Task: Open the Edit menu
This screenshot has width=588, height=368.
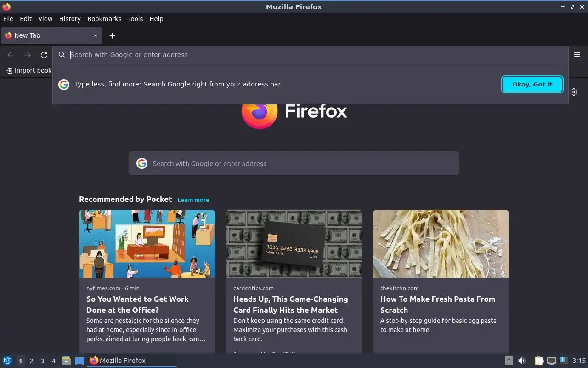Action: pyautogui.click(x=26, y=19)
